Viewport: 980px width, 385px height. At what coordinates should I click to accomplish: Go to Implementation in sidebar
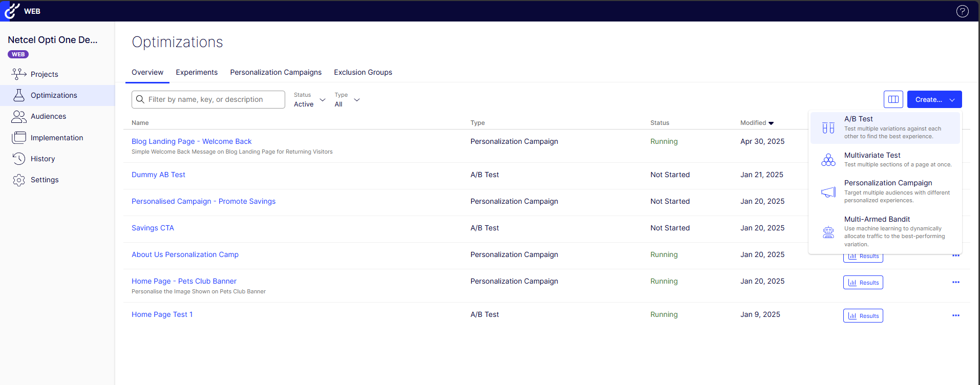(57, 138)
